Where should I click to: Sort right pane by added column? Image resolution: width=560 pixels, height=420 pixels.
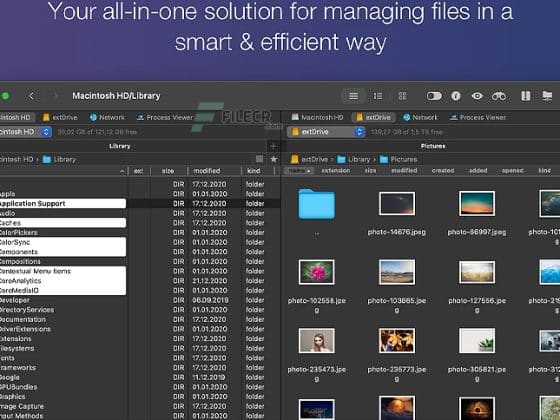click(x=478, y=171)
